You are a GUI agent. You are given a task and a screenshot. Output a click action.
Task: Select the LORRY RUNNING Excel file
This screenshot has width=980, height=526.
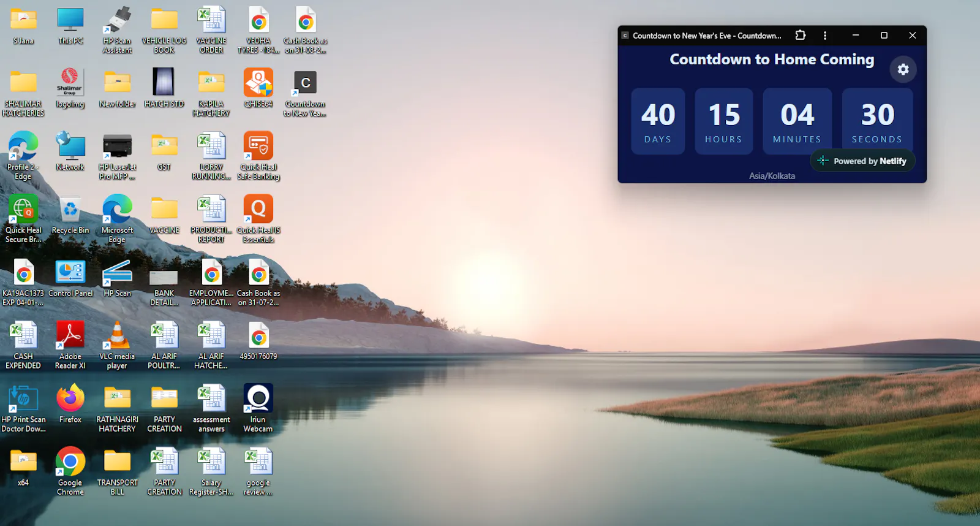pyautogui.click(x=211, y=157)
